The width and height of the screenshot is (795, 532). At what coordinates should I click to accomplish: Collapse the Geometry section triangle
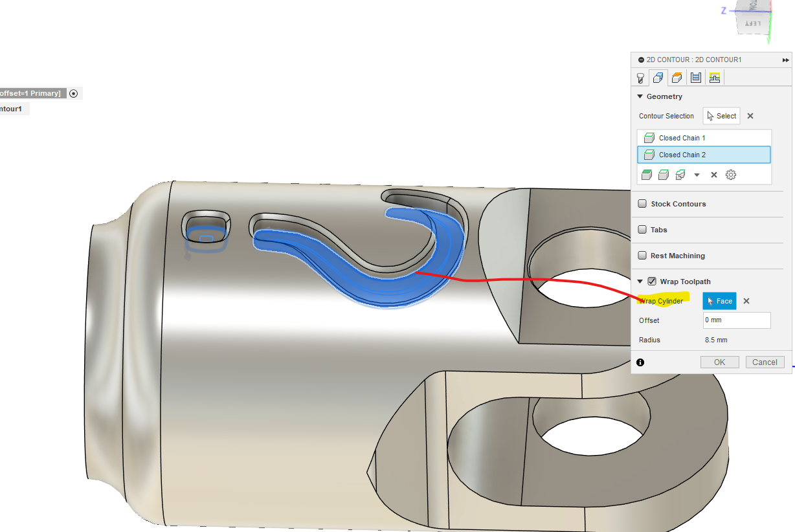(641, 96)
